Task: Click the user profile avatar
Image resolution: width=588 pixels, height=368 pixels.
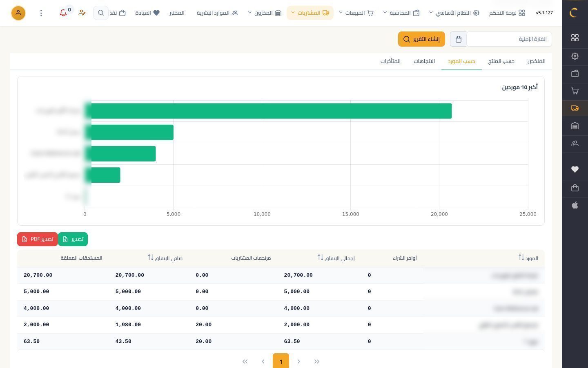Action: (x=18, y=13)
